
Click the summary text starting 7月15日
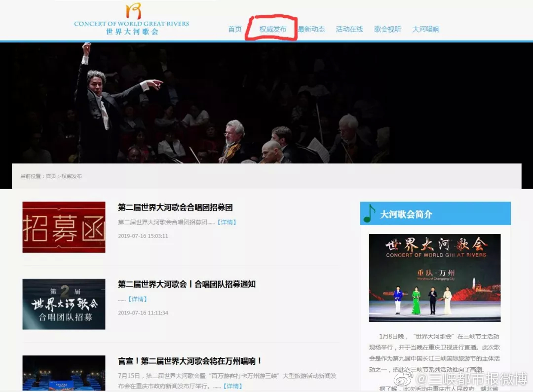(x=227, y=381)
